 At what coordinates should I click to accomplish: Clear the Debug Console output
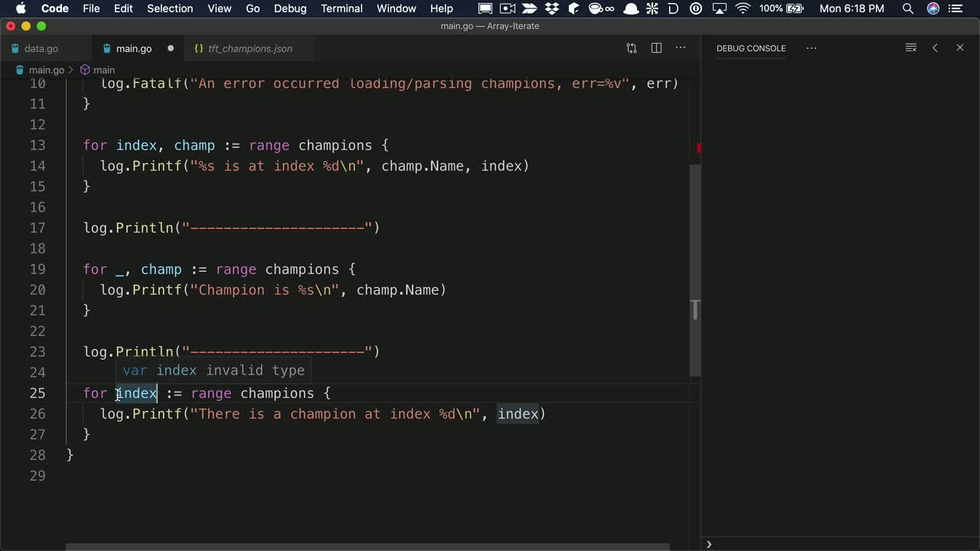910,47
